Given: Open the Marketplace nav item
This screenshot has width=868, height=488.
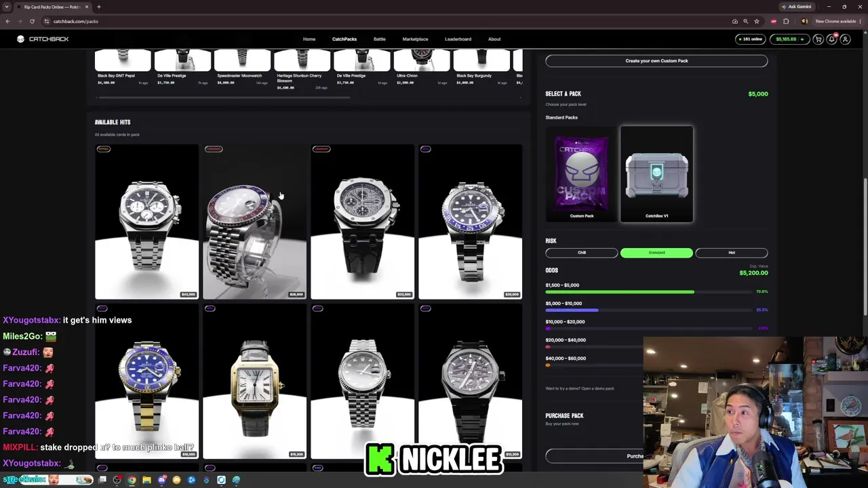Looking at the screenshot, I should (415, 39).
